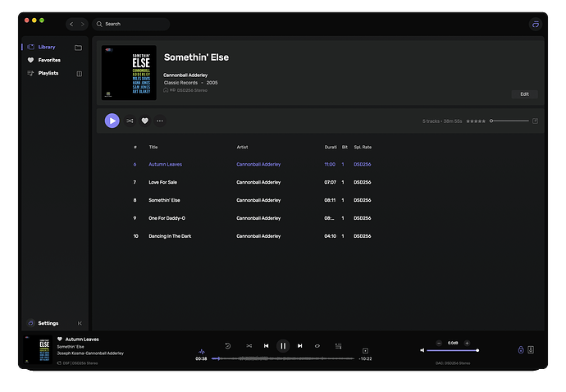
Task: Click the replay/rewind icon in player bar
Action: point(228,346)
